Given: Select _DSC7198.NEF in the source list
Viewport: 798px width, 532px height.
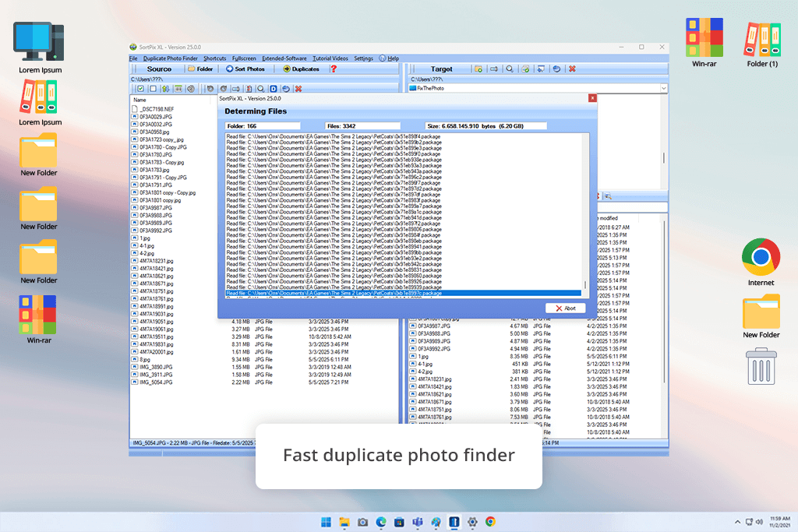Looking at the screenshot, I should pos(157,109).
